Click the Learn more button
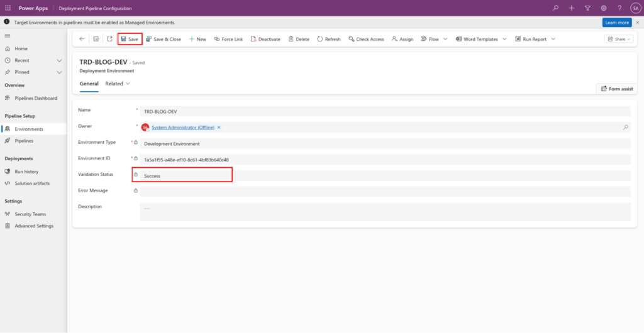 [616, 23]
